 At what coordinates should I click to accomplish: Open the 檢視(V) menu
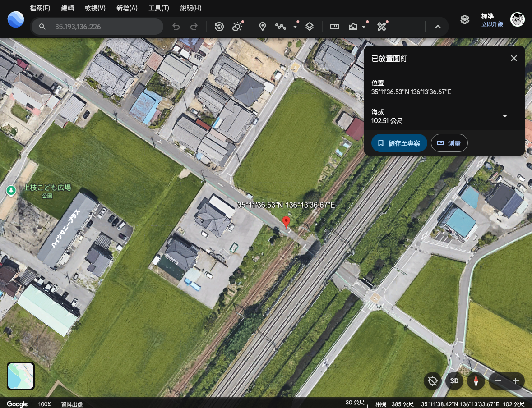point(95,8)
